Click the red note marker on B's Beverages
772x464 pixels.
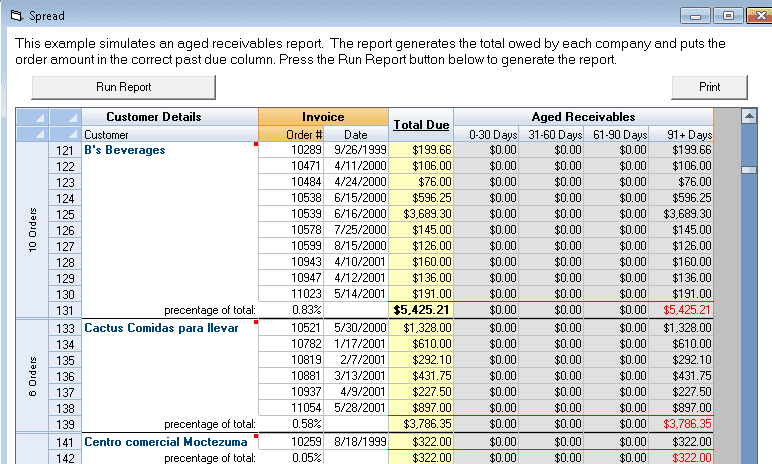tap(256, 144)
